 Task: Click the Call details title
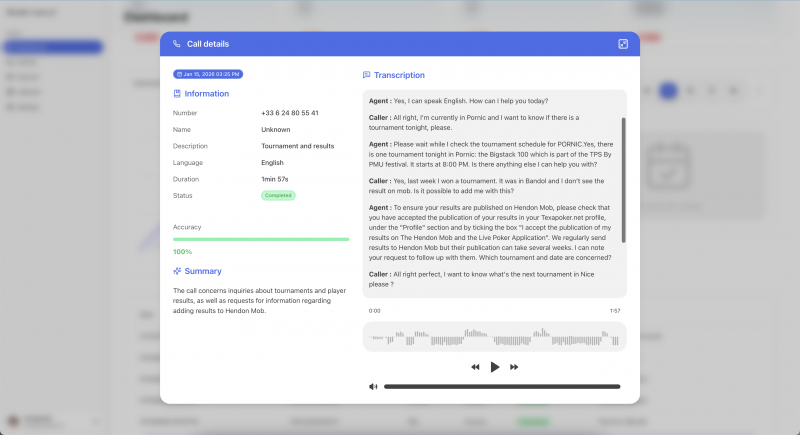208,44
